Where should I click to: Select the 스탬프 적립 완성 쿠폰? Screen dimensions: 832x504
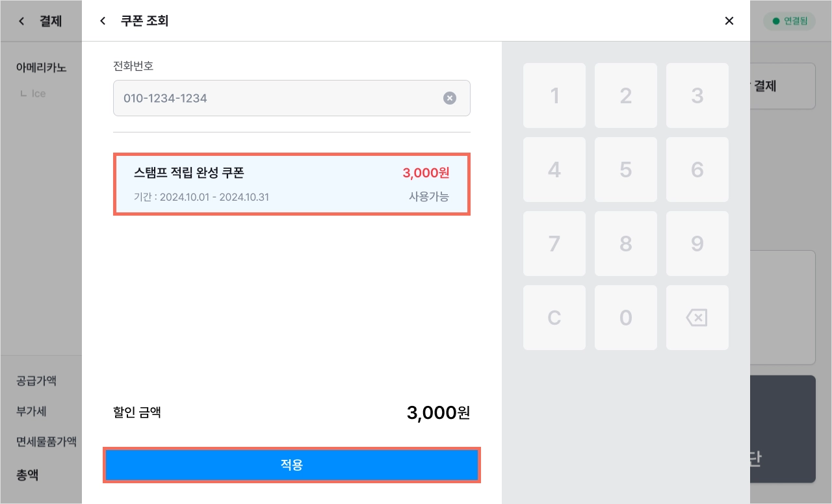[x=292, y=184]
